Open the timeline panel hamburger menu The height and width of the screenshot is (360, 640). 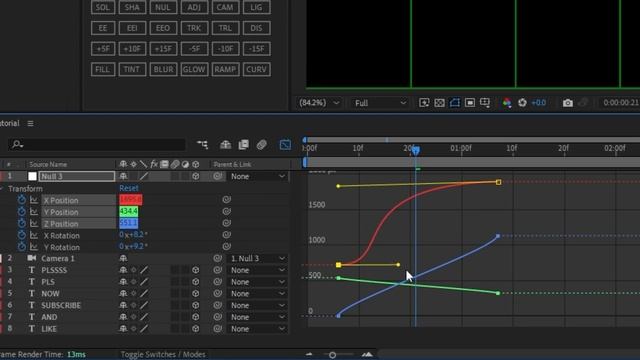[30, 123]
